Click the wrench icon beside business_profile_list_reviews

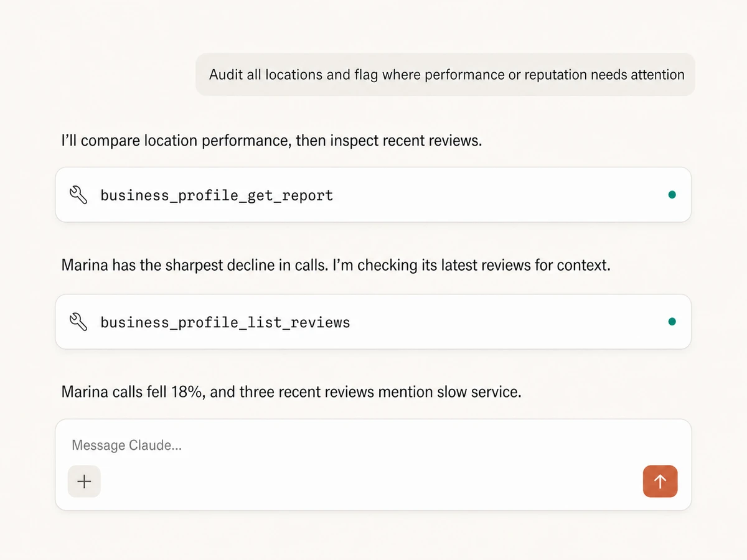click(78, 322)
